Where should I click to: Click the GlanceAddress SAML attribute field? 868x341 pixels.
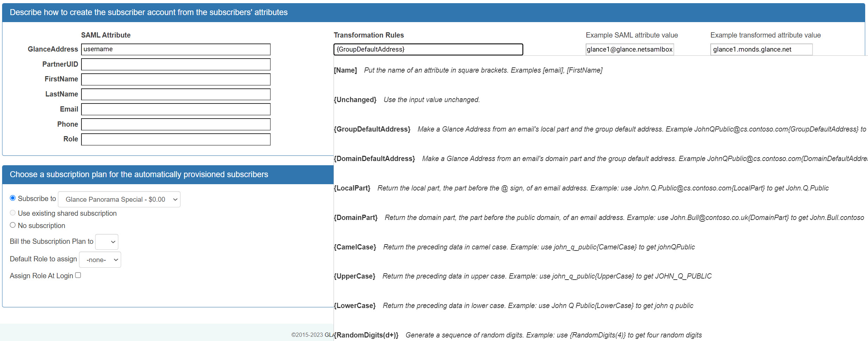click(x=176, y=49)
